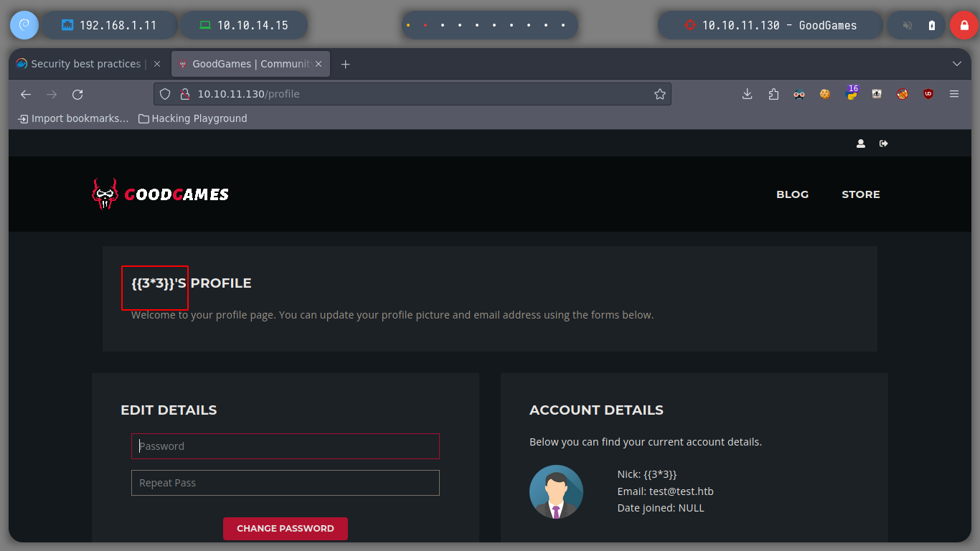The width and height of the screenshot is (980, 551).
Task: Bookmark this page with star icon
Action: tap(660, 94)
